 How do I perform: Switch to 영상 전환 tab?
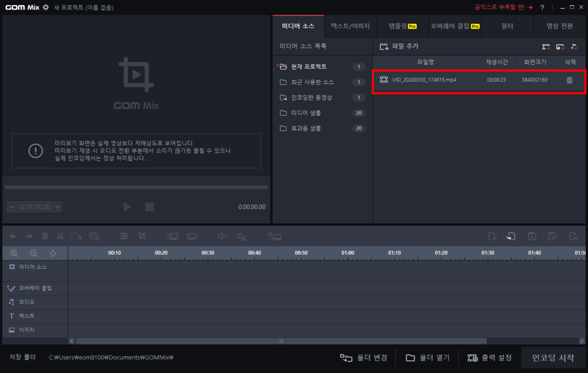pos(560,26)
